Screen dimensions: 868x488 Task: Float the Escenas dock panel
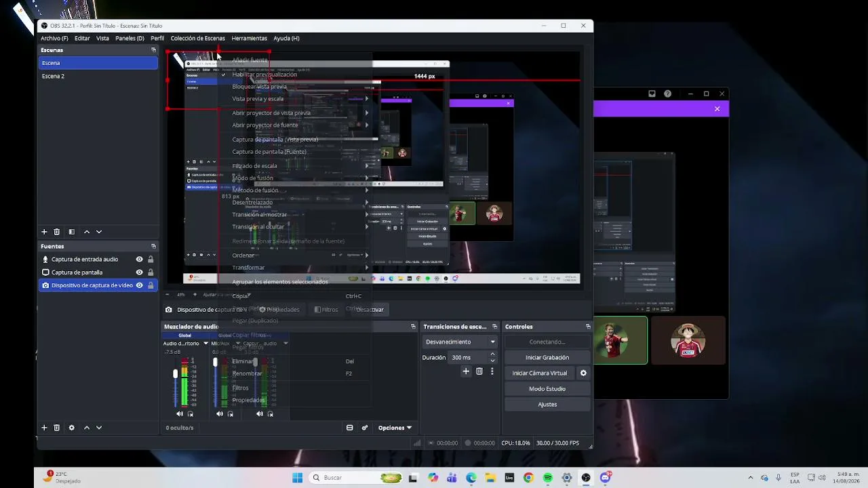click(x=153, y=50)
